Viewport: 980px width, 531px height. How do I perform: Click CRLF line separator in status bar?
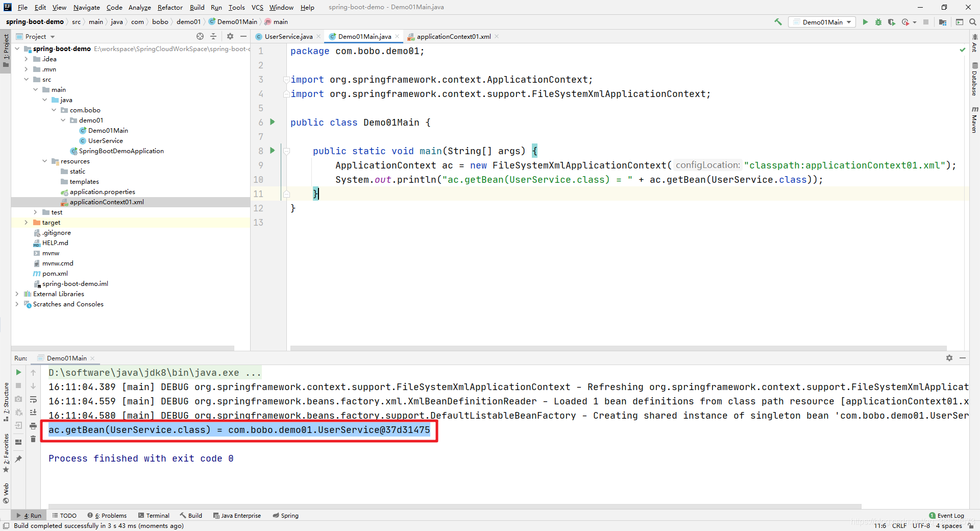[899, 525]
